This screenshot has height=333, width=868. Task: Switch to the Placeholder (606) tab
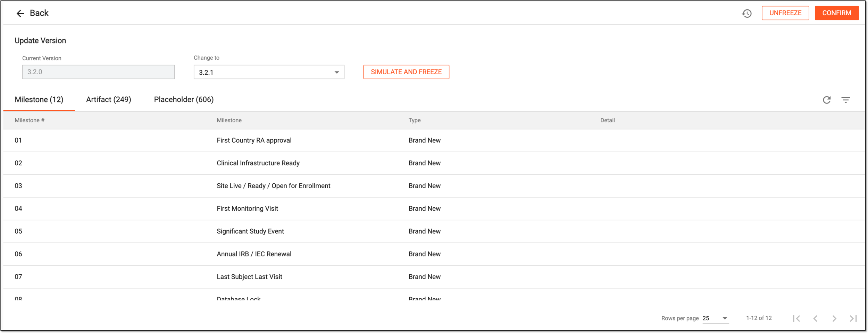[184, 100]
